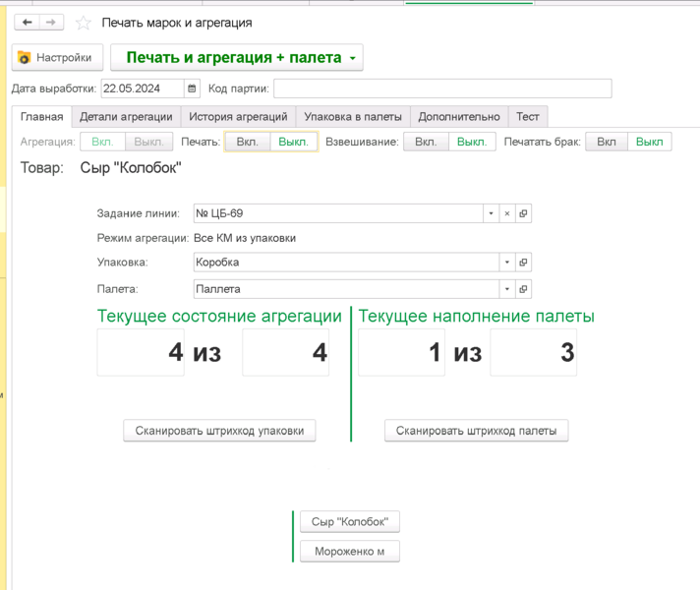Screen dimensions: 700x590
Task: Click Сканировать штрихкод упаковки button
Action: coord(219,431)
